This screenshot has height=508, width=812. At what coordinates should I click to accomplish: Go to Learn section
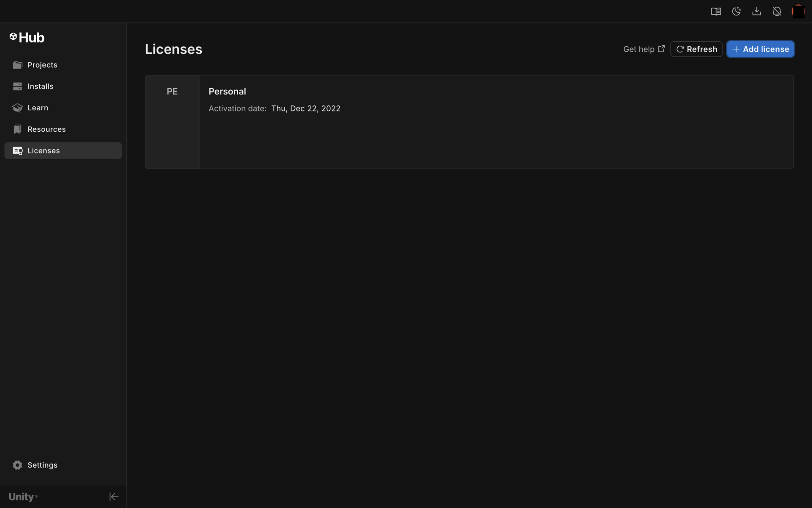point(38,108)
